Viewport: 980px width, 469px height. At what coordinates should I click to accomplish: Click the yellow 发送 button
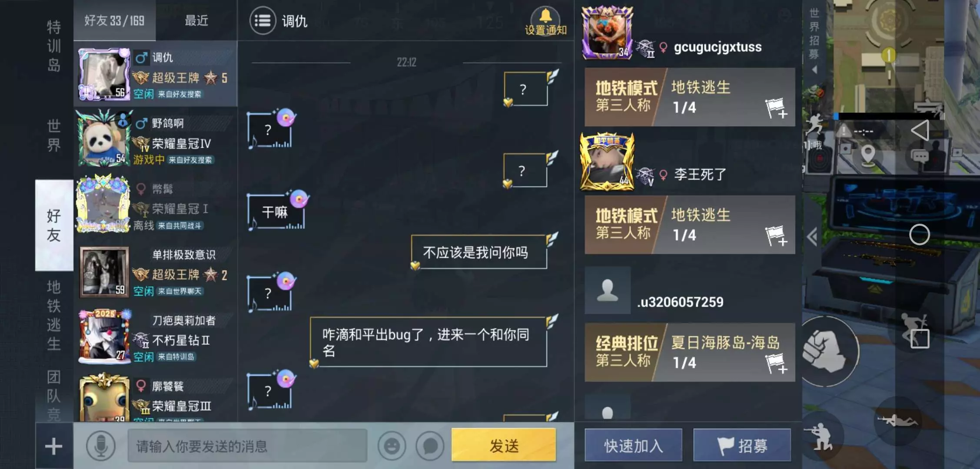point(504,445)
